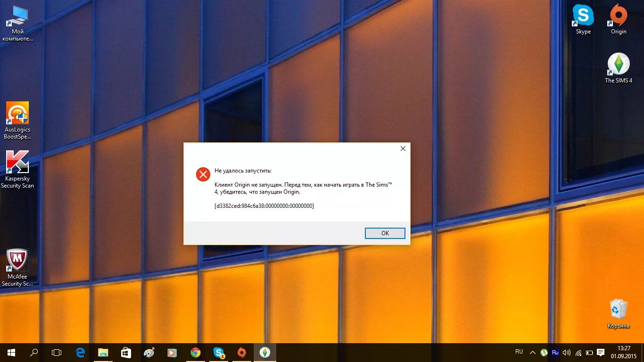Viewport: 644px width, 362px height.
Task: Click the blue Ru keyboard layout tray icon
Action: (x=555, y=352)
